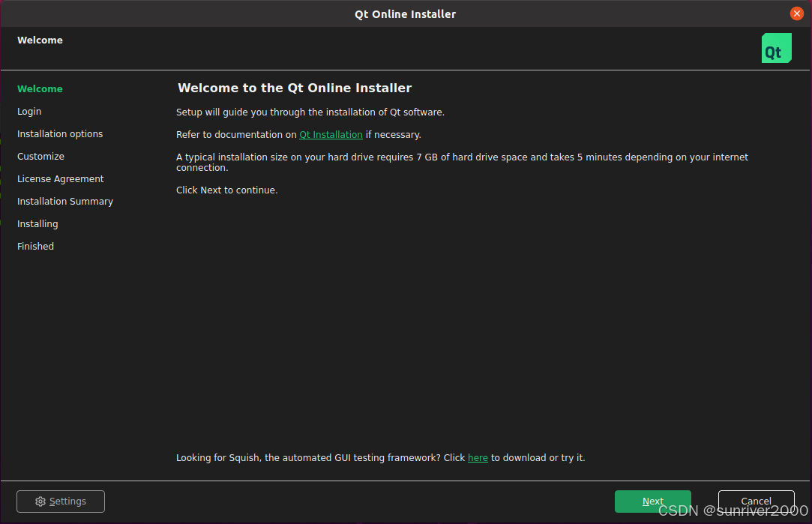The height and width of the screenshot is (524, 812).
Task: Select Installation Summary step
Action: coord(64,202)
